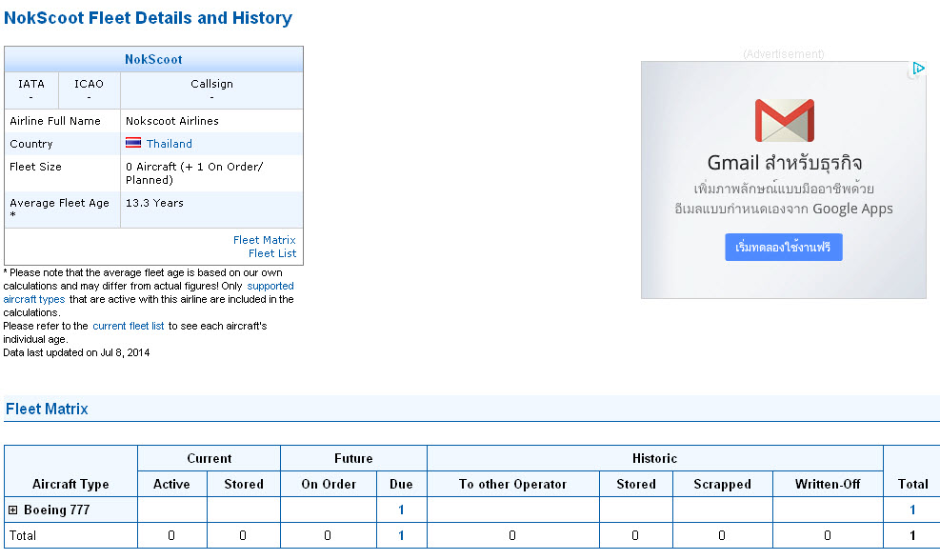Click the Total row Due count

click(401, 536)
